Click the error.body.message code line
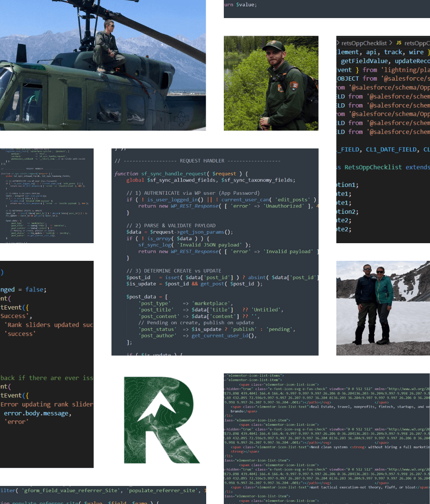The width and height of the screenshot is (430, 504). 38,413
